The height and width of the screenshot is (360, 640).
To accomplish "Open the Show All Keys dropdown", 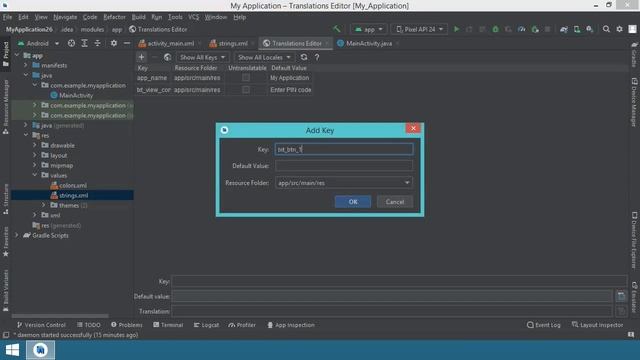I will click(202, 57).
